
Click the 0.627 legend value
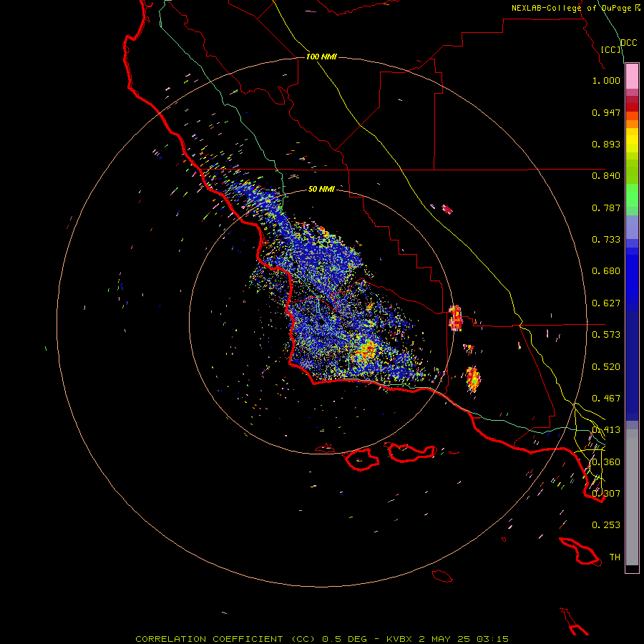[606, 303]
